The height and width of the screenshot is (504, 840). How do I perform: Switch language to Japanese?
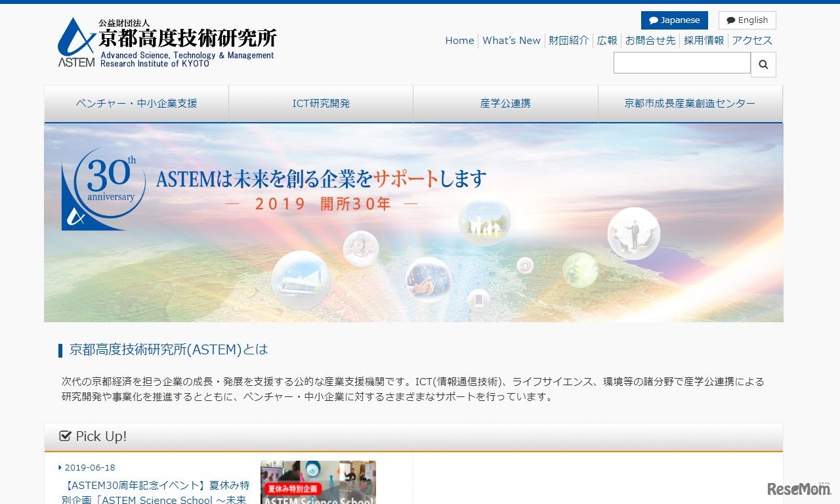click(x=674, y=20)
